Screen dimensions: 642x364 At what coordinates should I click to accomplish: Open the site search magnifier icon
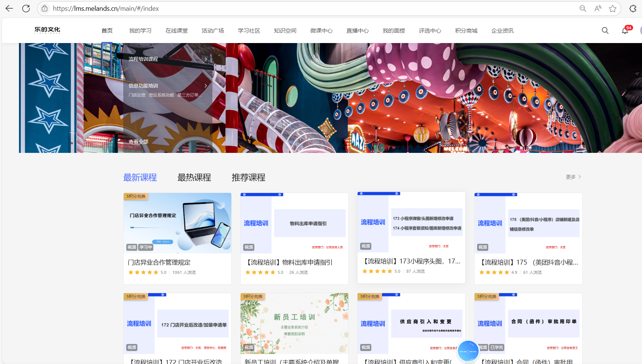coord(605,31)
